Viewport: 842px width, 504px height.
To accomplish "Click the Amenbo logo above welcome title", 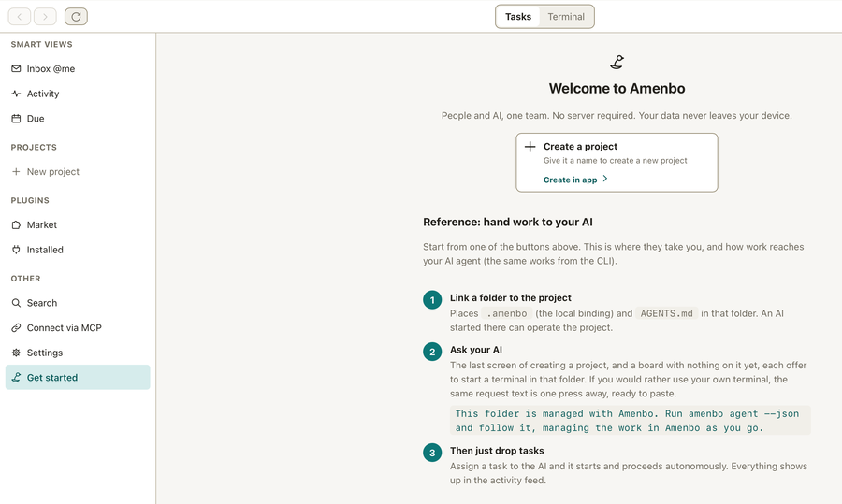I will point(617,63).
